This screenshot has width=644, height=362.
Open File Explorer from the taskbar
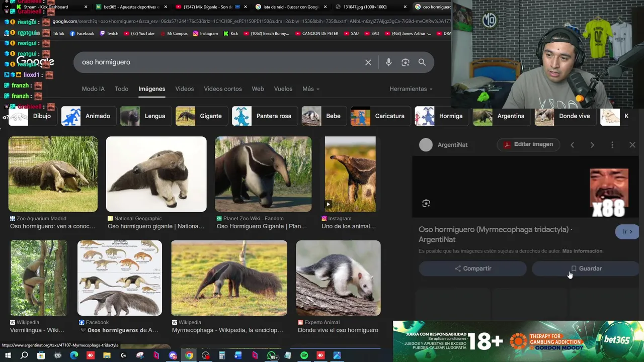pyautogui.click(x=107, y=355)
